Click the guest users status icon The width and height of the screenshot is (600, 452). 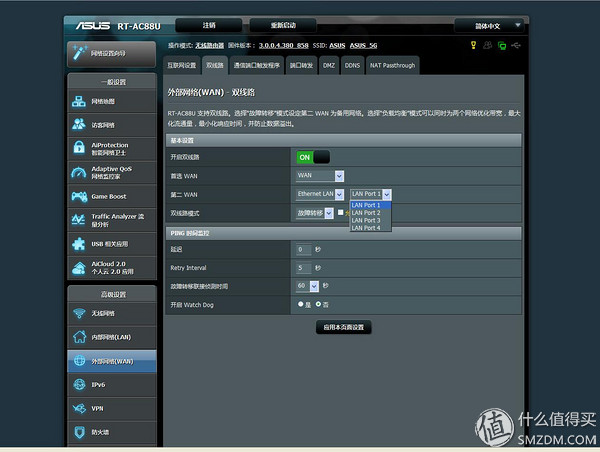pyautogui.click(x=487, y=45)
